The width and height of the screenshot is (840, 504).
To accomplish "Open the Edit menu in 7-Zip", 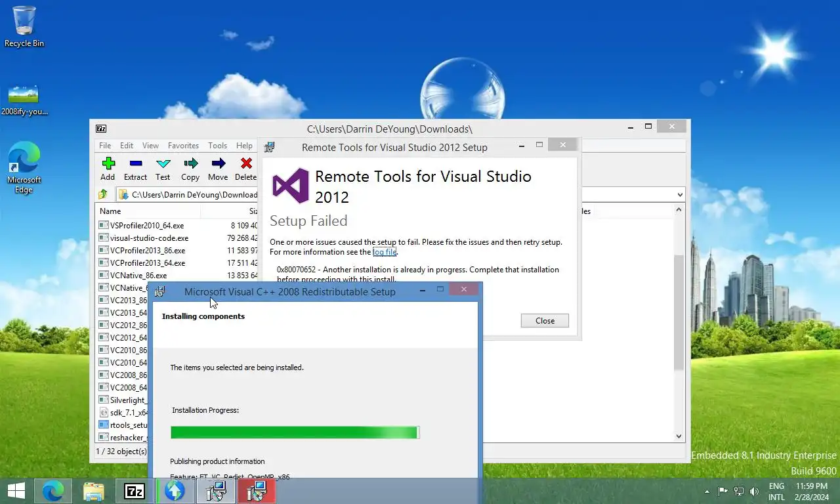I will [x=127, y=146].
